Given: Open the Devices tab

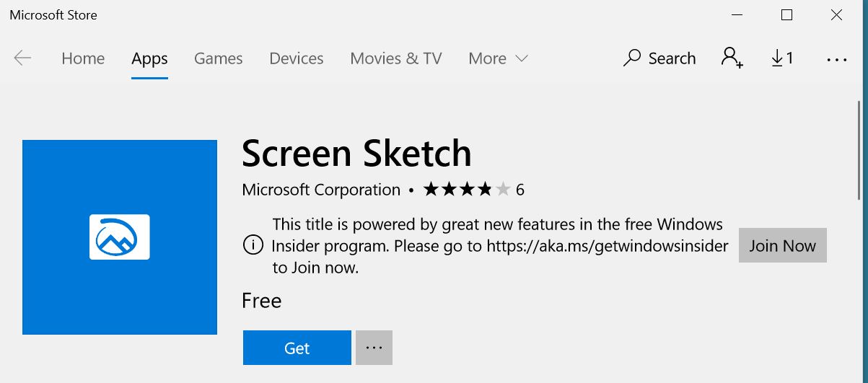Looking at the screenshot, I should pyautogui.click(x=296, y=58).
